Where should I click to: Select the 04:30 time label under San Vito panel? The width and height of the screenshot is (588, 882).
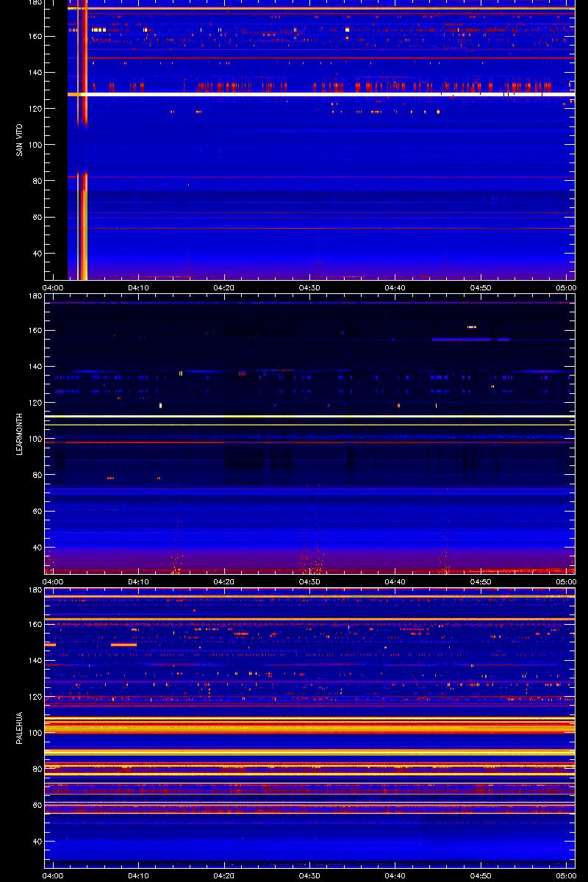coord(310,287)
